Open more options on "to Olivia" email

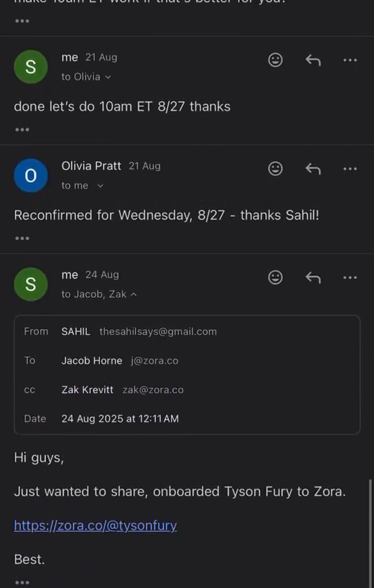[x=350, y=60]
